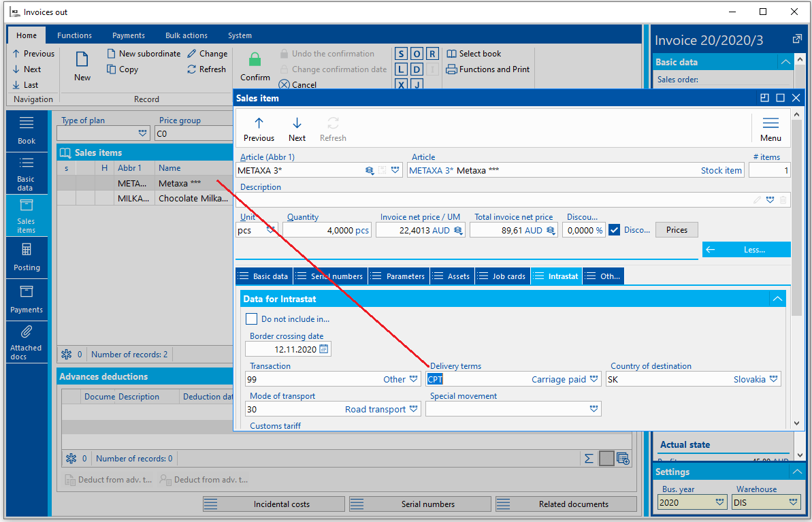Open Payments in the left sidebar
Image resolution: width=812 pixels, height=522 pixels.
(x=27, y=300)
